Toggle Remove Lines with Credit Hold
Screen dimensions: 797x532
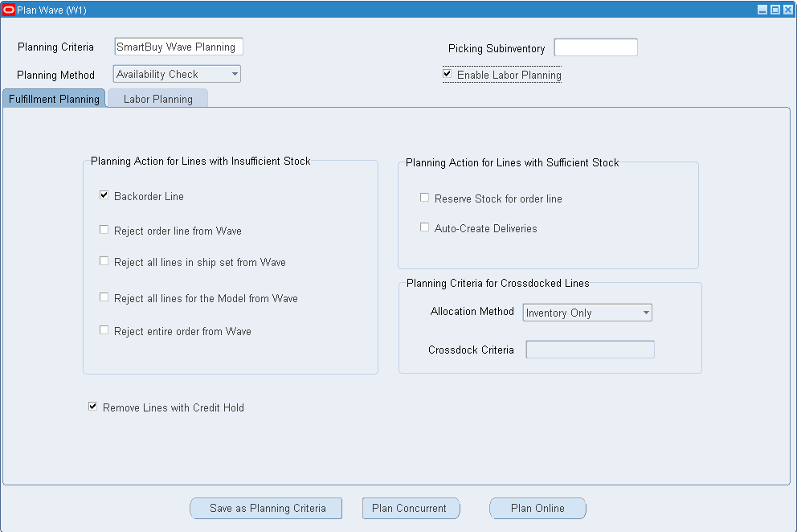tap(93, 407)
